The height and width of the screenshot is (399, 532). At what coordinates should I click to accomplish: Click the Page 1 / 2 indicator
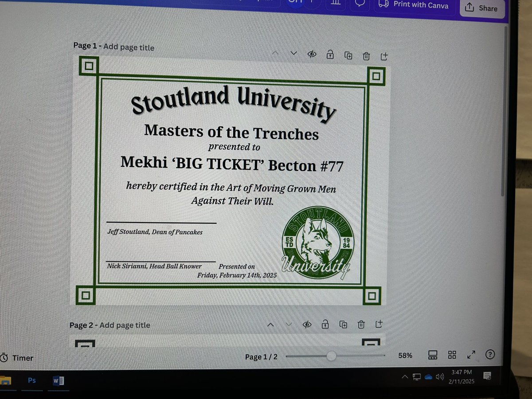[261, 357]
